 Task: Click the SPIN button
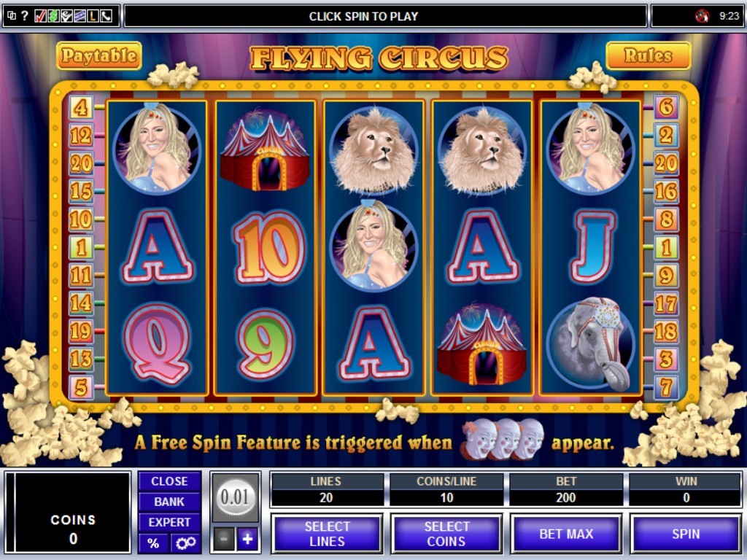686,534
